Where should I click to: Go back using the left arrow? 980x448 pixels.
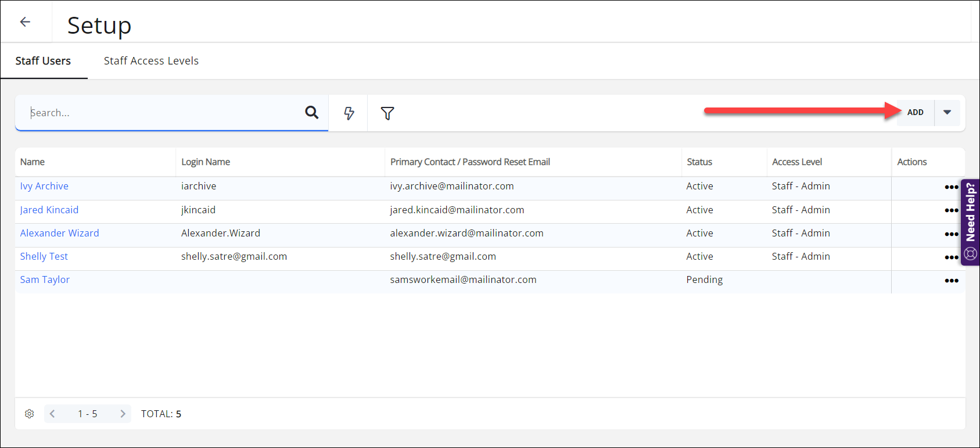[25, 22]
